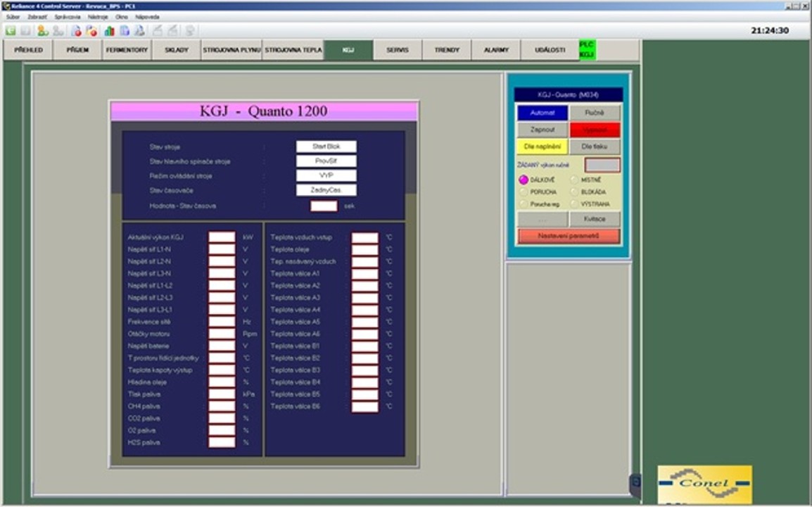Click the Hodnota - Stav časova field
Screen dimensions: 812x507
324,206
